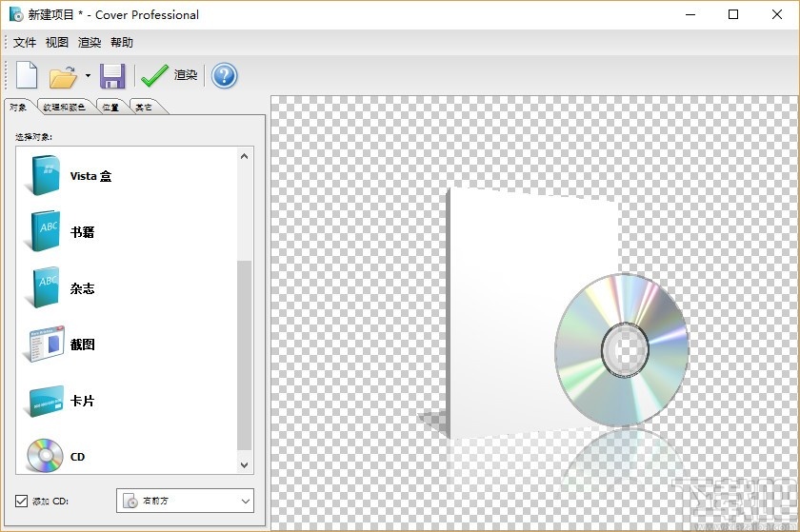
Task: Expand the open-folder dropdown arrow
Action: (88, 76)
